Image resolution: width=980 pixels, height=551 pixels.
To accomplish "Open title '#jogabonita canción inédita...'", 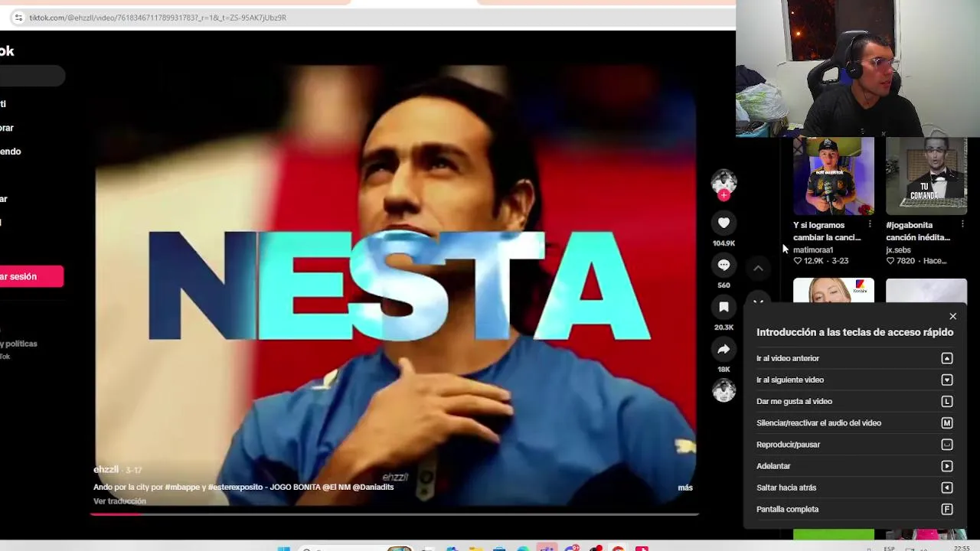I will (918, 231).
